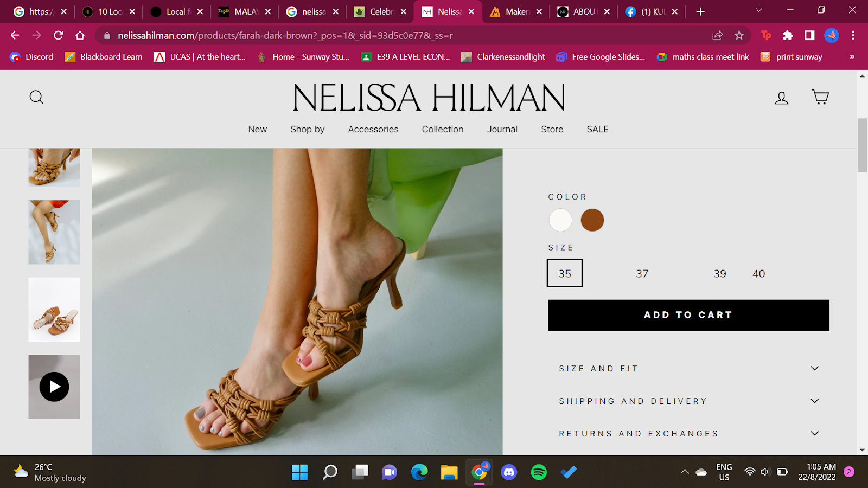Open Discord from the taskbar
The image size is (868, 488).
pyautogui.click(x=509, y=472)
